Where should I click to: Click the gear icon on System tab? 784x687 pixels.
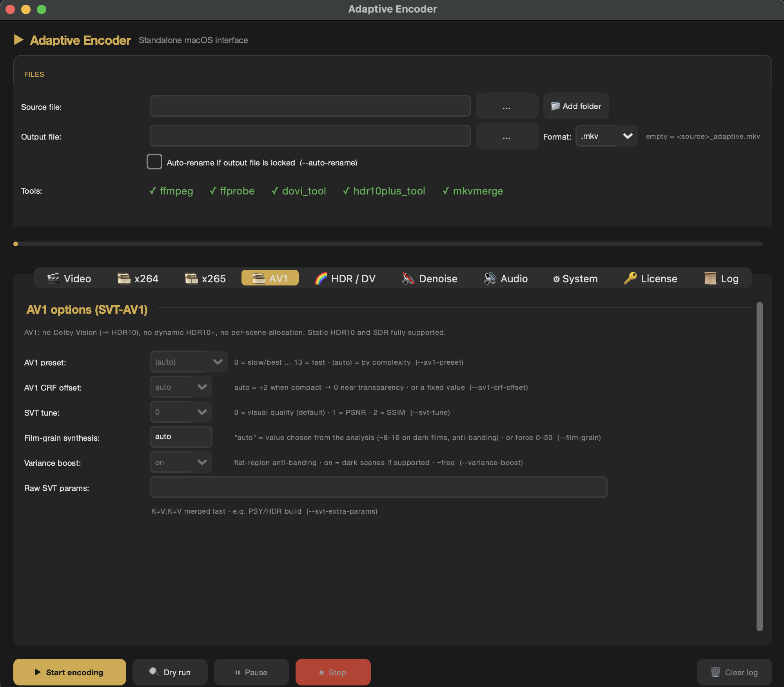click(556, 279)
